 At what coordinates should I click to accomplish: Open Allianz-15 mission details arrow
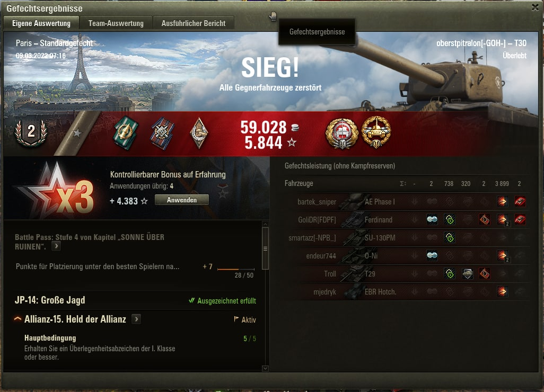(136, 319)
